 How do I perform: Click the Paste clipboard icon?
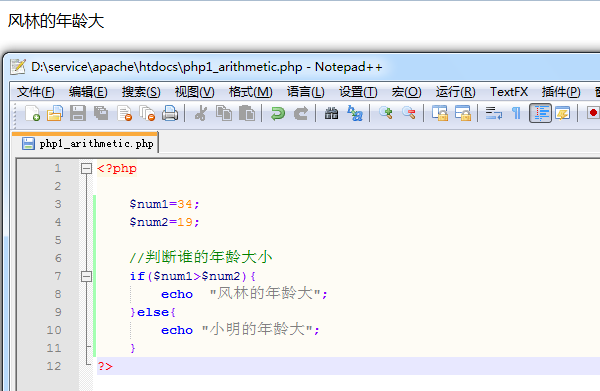(247, 114)
